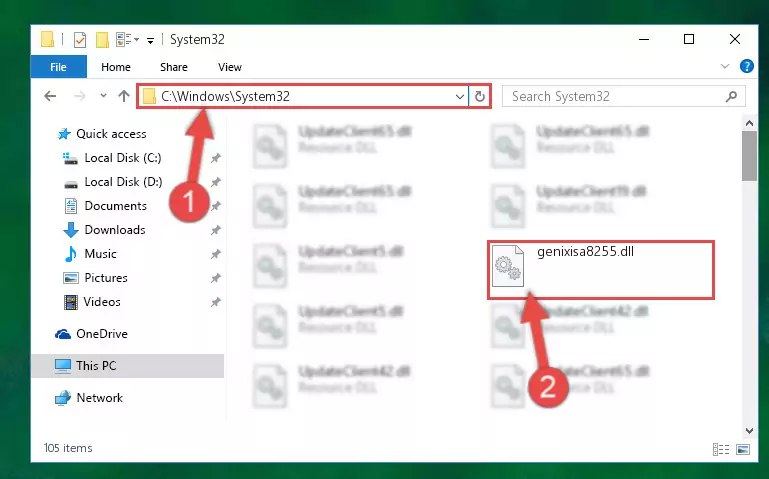Click the Videos film icon

click(71, 302)
